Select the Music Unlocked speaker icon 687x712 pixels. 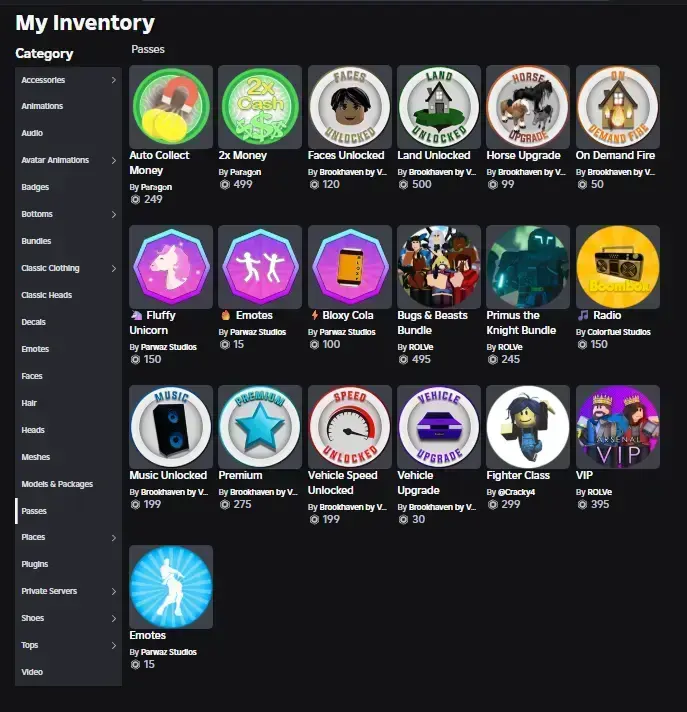click(x=171, y=427)
